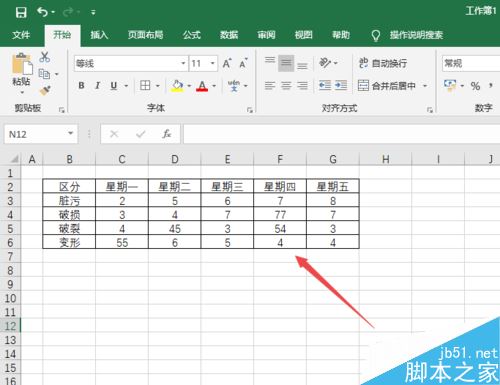Click the Select All corner triangle
The width and height of the screenshot is (500, 385).
pyautogui.click(x=13, y=159)
